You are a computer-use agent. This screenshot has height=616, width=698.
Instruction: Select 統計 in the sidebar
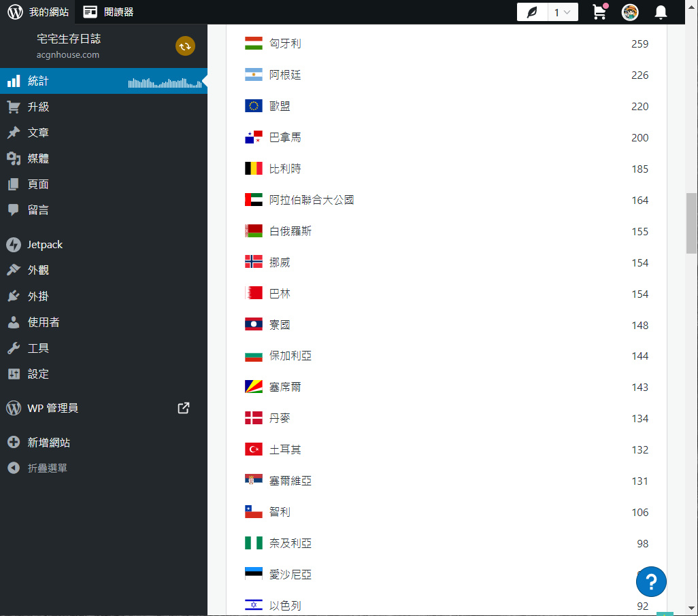point(103,81)
